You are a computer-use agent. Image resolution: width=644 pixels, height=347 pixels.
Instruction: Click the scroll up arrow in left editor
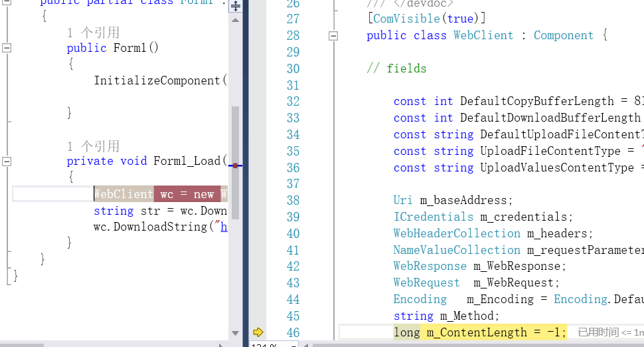click(235, 20)
